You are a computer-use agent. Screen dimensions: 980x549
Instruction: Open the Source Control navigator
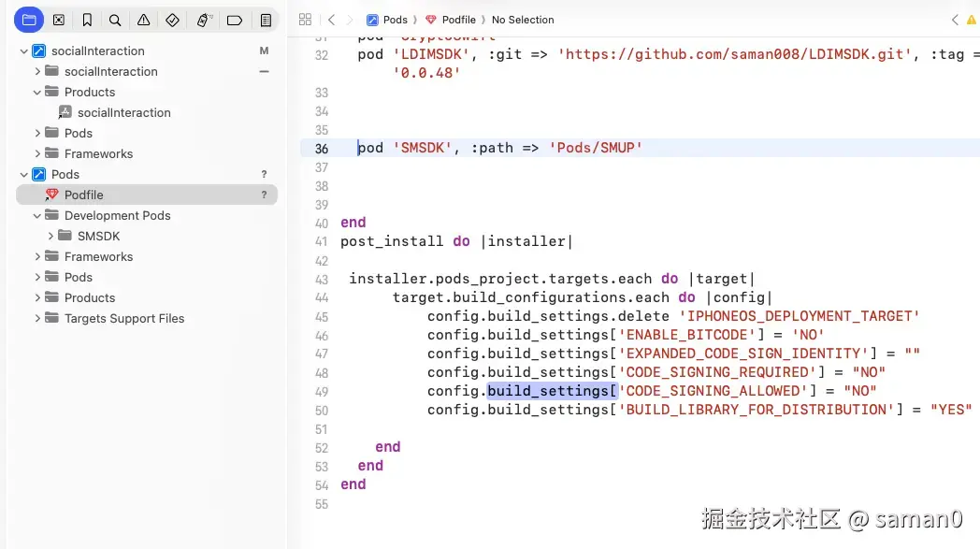click(x=59, y=20)
